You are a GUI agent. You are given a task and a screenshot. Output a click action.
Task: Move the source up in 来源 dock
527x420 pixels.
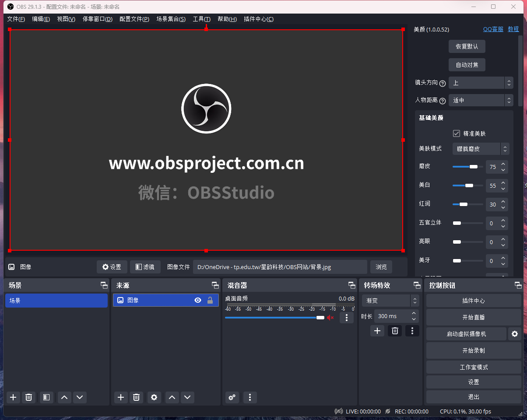(x=172, y=397)
